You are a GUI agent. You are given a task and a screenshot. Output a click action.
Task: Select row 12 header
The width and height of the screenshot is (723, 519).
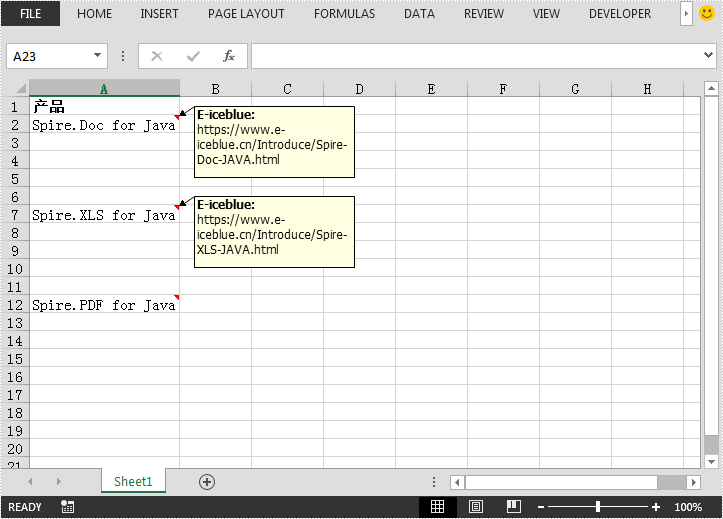coord(15,305)
